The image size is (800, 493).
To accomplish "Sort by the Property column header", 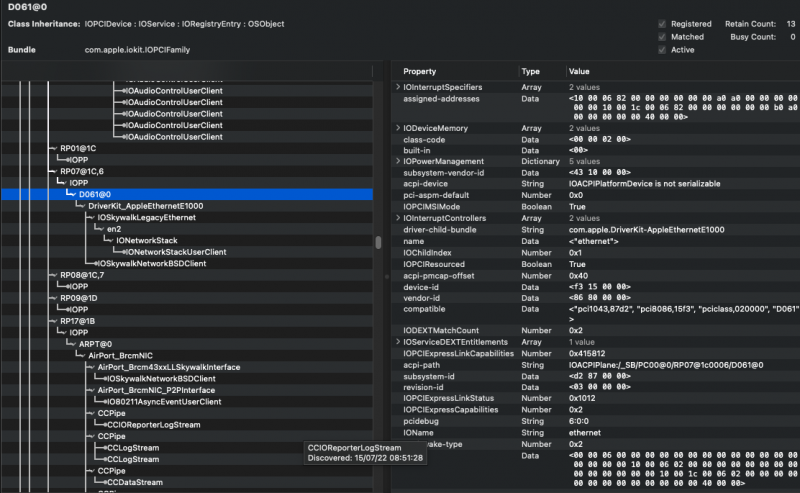I will (419, 72).
